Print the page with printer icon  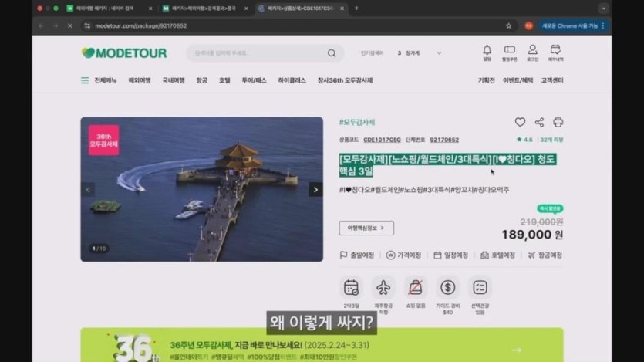(x=558, y=122)
